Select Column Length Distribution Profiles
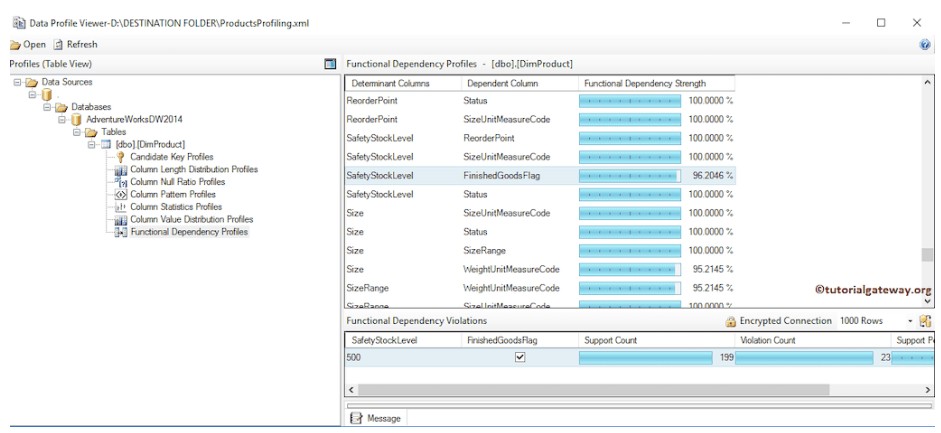The image size is (941, 433). pos(194,170)
